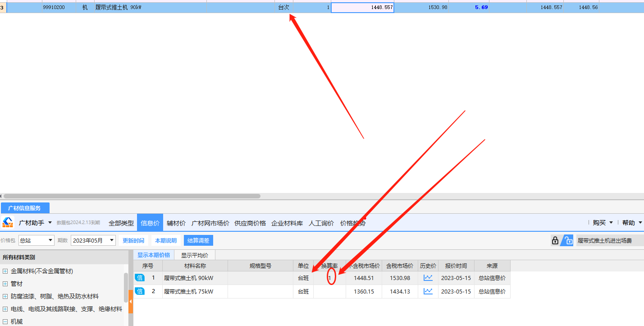Click the 报价时间 column header

coord(456,266)
